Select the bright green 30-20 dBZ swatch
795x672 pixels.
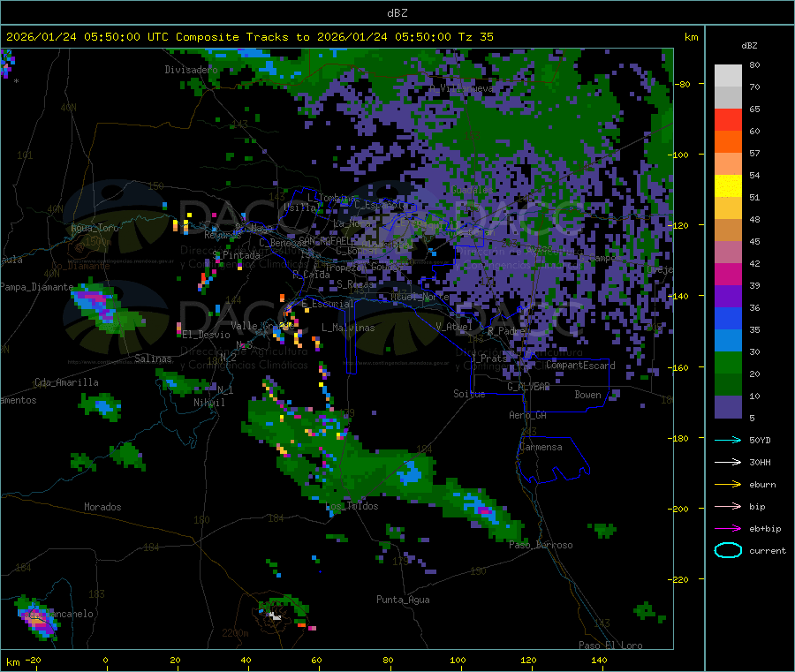[728, 362]
